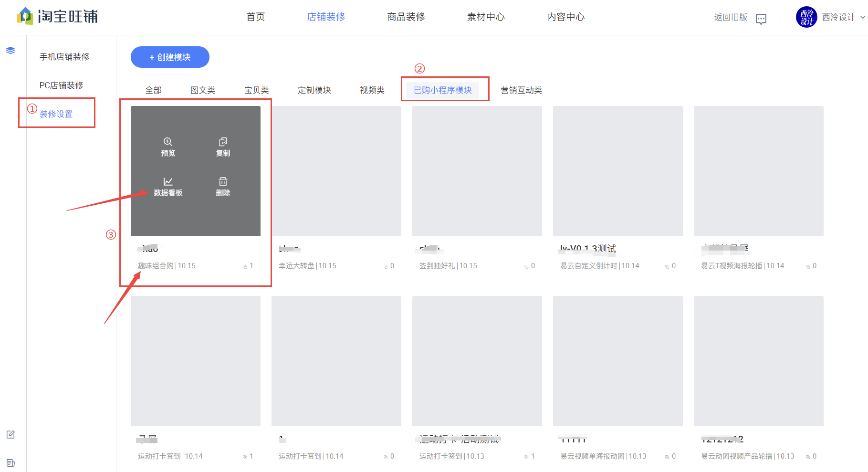Open the feedback message icon in header
The height and width of the screenshot is (472, 868).
coord(761,19)
